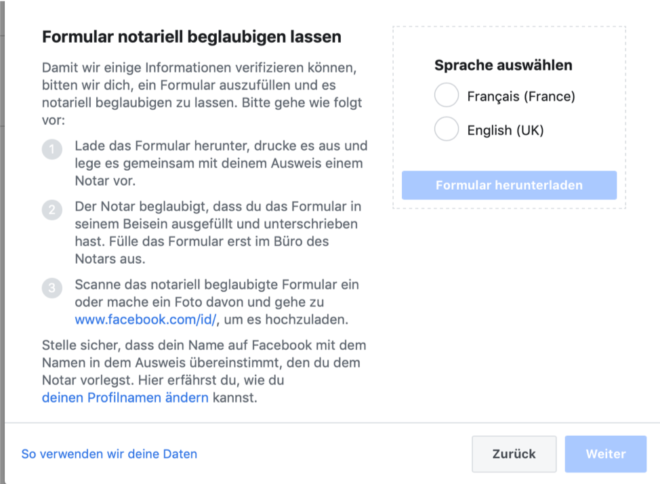The width and height of the screenshot is (660, 484).
Task: Click the Lade das Formular herunter instruction
Action: click(x=221, y=163)
